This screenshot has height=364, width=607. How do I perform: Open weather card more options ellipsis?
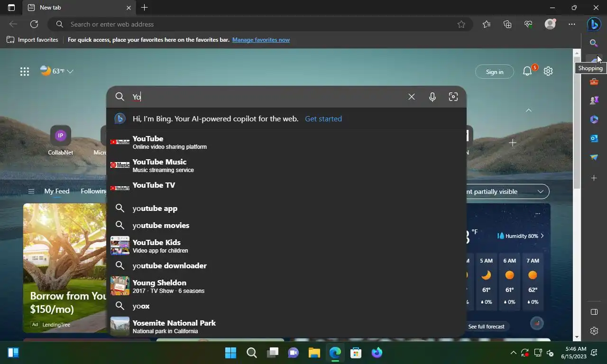click(538, 214)
